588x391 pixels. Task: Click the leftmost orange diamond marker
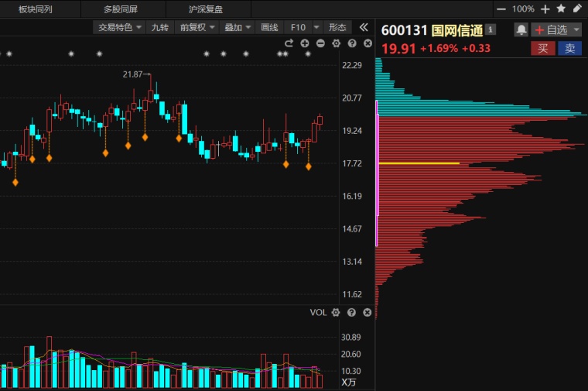click(15, 183)
